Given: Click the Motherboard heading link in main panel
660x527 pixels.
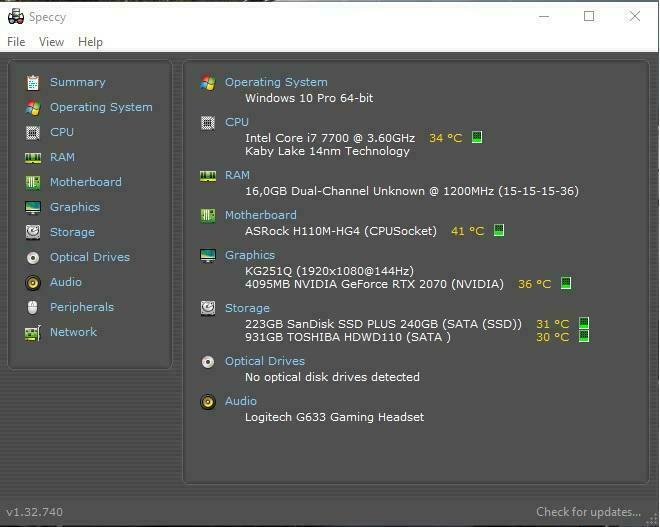Looking at the screenshot, I should coord(260,215).
